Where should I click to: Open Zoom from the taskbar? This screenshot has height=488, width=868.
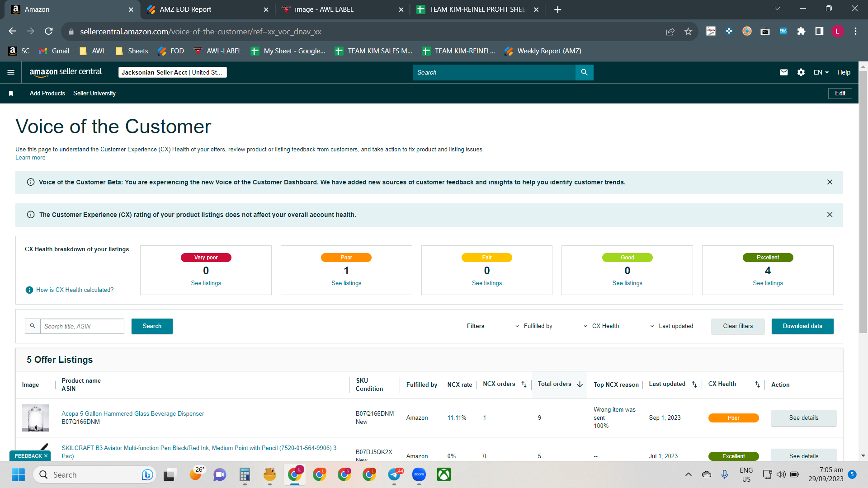click(419, 474)
